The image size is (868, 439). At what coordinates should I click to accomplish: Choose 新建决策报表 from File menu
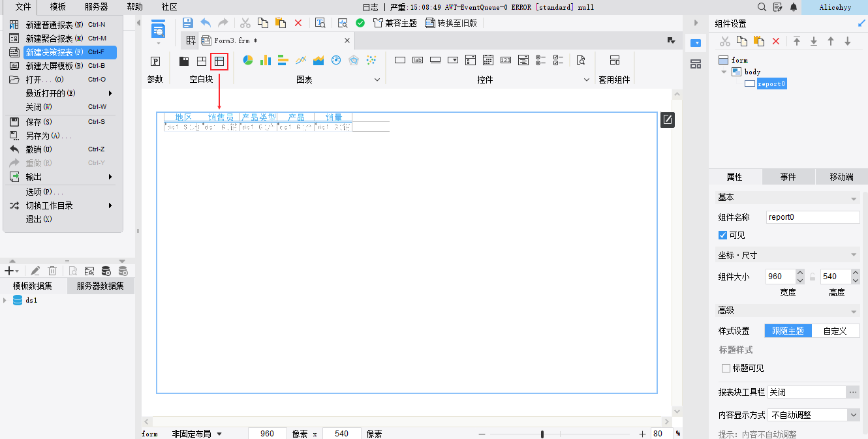click(x=61, y=52)
